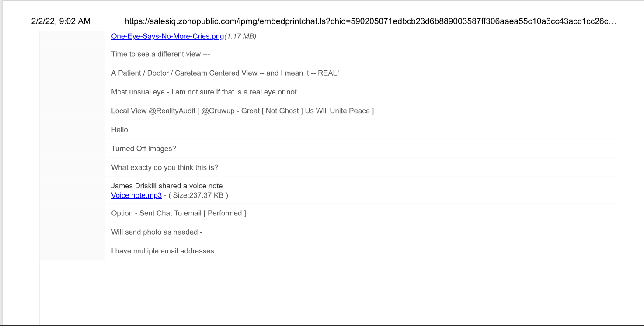Click the gray sender column beside 'Hello'
The width and height of the screenshot is (644, 326).
[x=72, y=130]
